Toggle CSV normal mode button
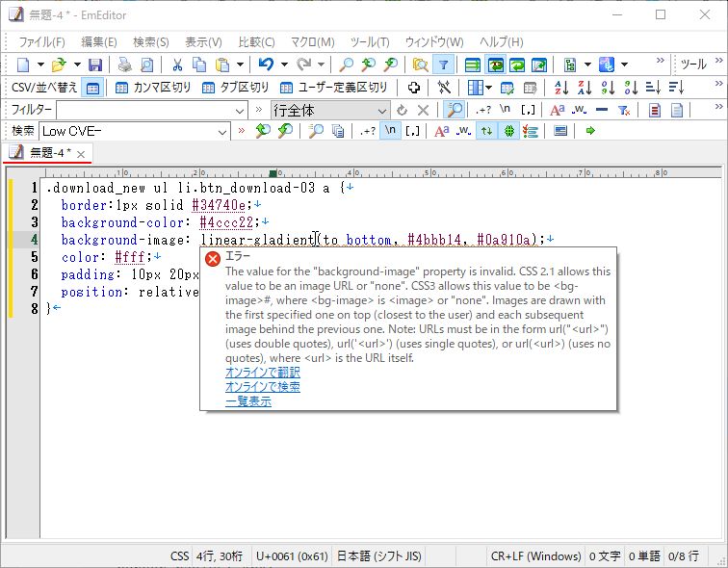 [92, 88]
